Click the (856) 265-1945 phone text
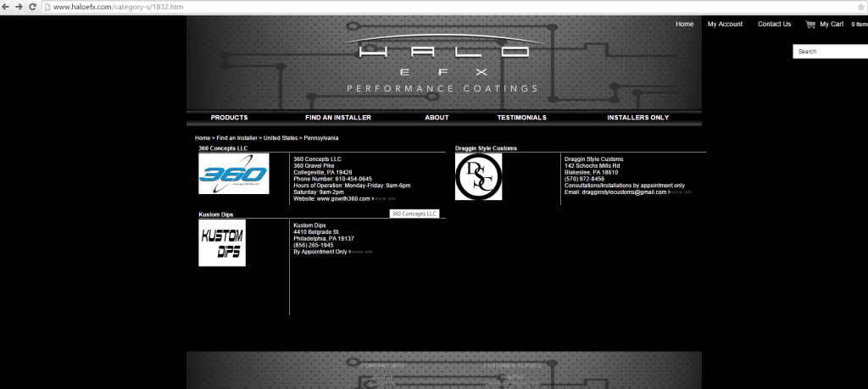This screenshot has height=389, width=868. tap(314, 245)
